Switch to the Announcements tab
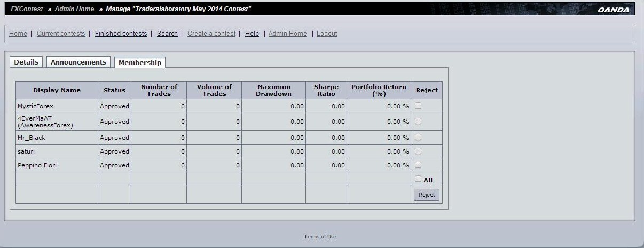 tap(78, 62)
